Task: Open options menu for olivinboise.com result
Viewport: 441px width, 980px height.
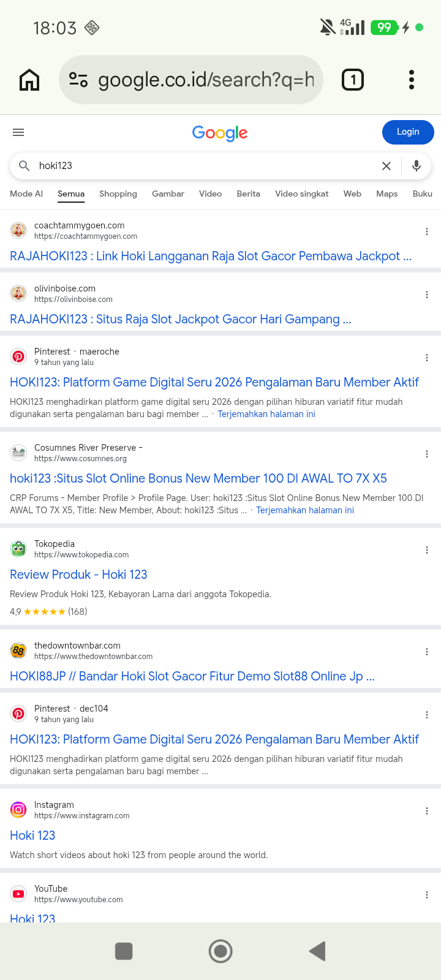Action: pos(426,295)
